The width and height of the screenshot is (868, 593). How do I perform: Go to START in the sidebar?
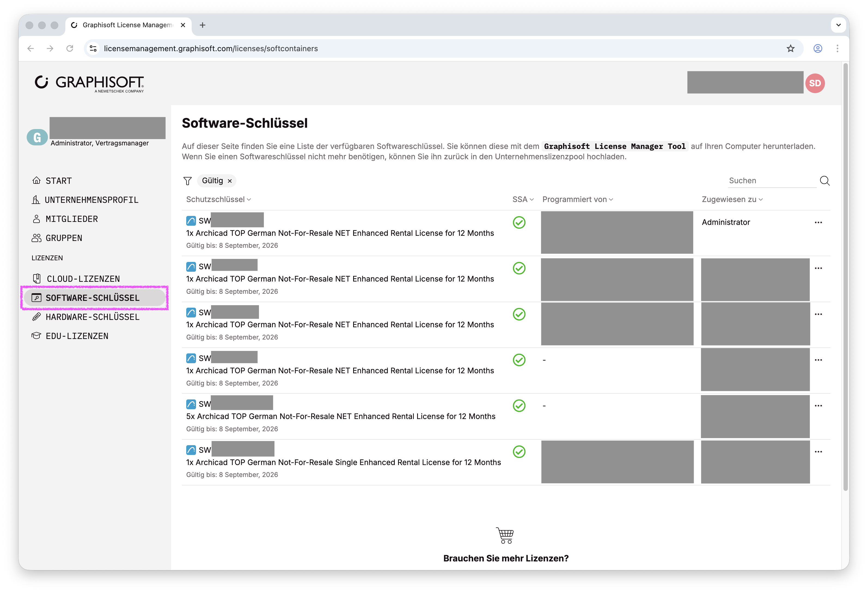pos(52,181)
